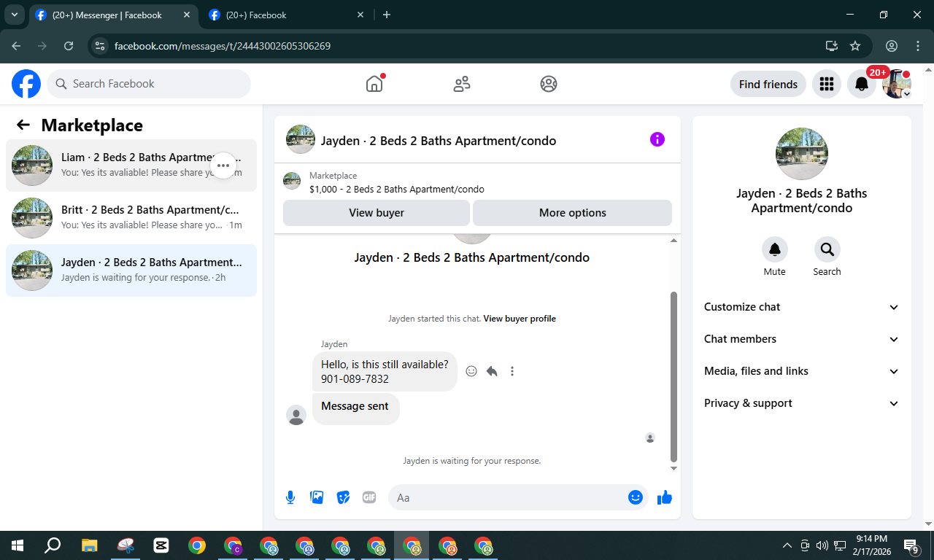Switch to the (20+) Facebook tab
Image resolution: width=934 pixels, height=560 pixels.
(x=286, y=15)
